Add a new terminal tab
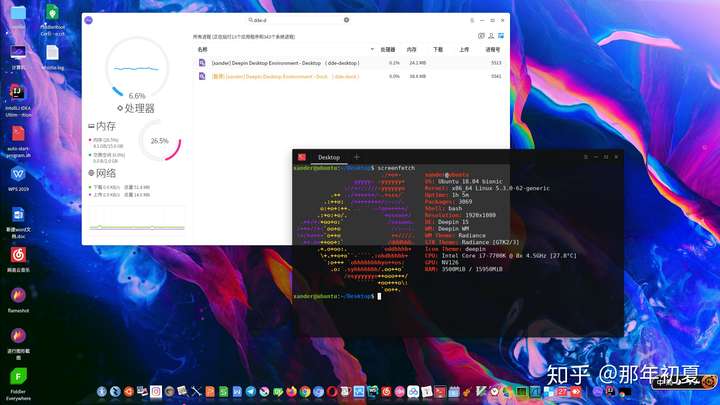Image resolution: width=720 pixels, height=405 pixels. click(356, 157)
